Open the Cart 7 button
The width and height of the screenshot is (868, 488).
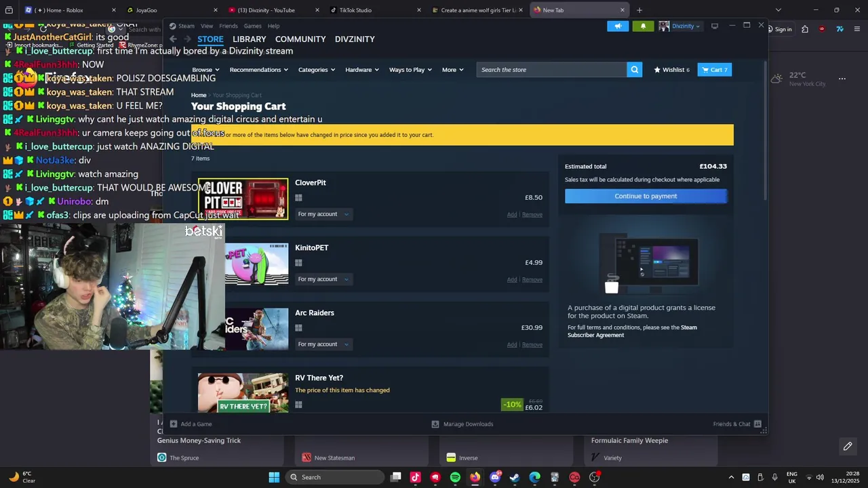point(715,70)
